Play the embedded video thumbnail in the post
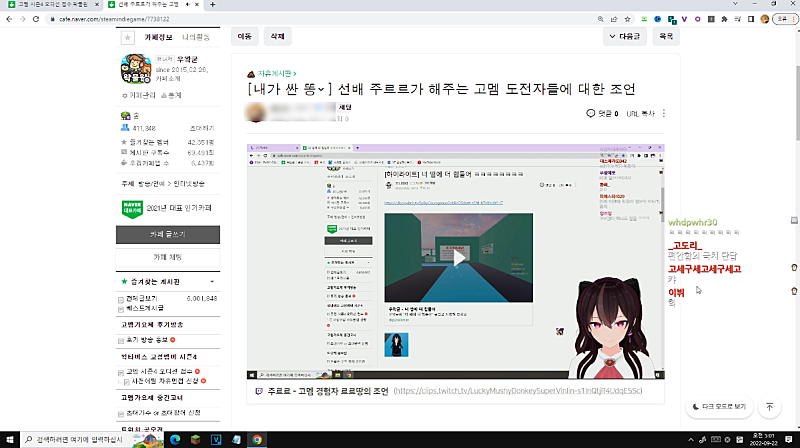The width and height of the screenshot is (800, 448). [x=459, y=257]
